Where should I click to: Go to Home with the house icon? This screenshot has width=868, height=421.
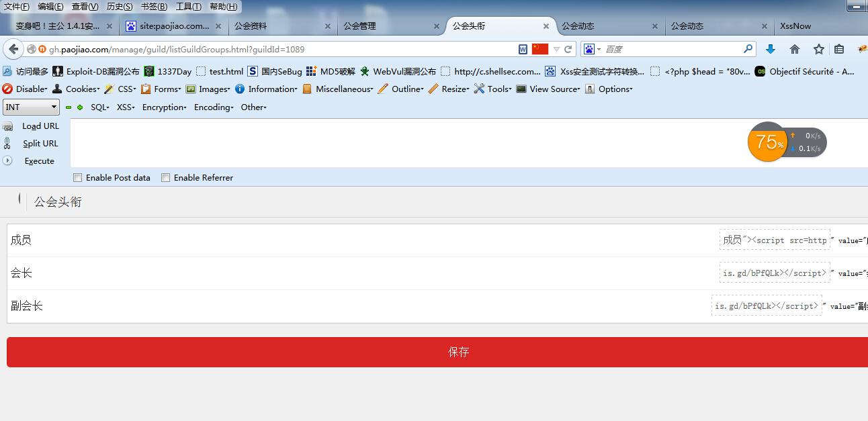click(x=795, y=49)
